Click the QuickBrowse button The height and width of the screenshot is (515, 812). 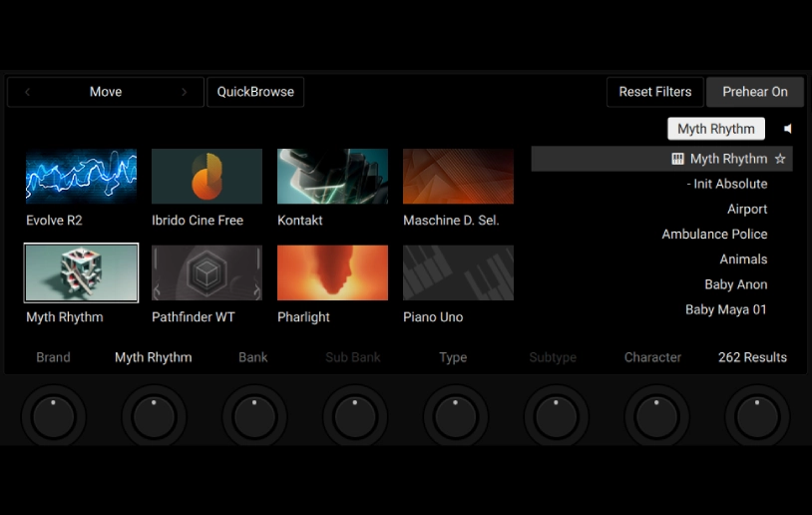coord(255,92)
